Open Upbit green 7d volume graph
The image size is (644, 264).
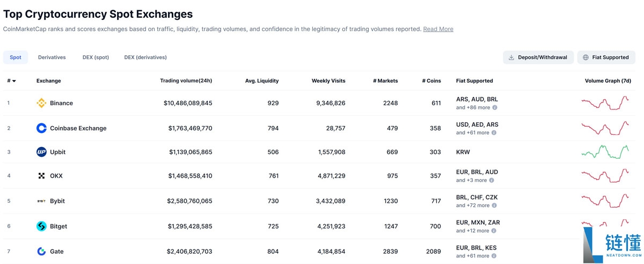(605, 152)
